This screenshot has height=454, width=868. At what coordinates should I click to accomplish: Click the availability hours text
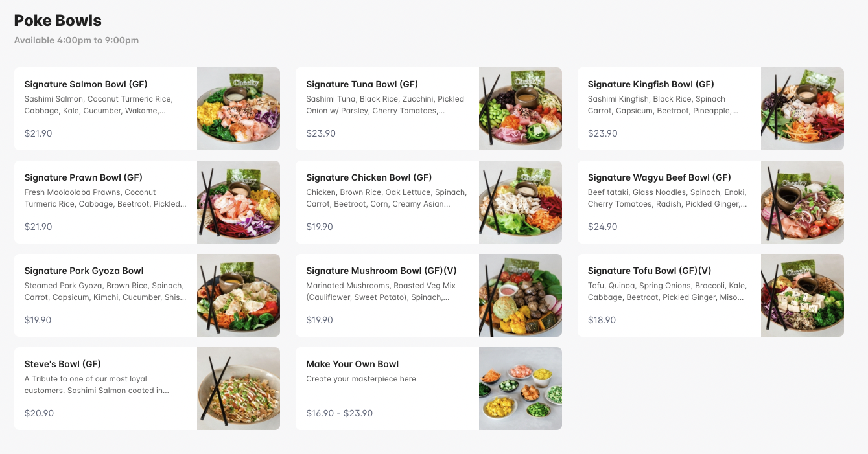pyautogui.click(x=76, y=40)
